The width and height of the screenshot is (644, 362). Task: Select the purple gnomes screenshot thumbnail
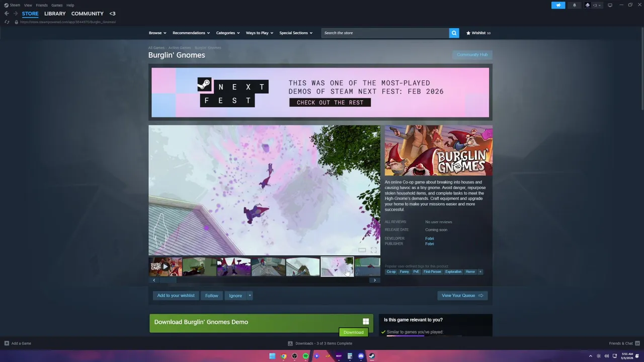pos(234,267)
